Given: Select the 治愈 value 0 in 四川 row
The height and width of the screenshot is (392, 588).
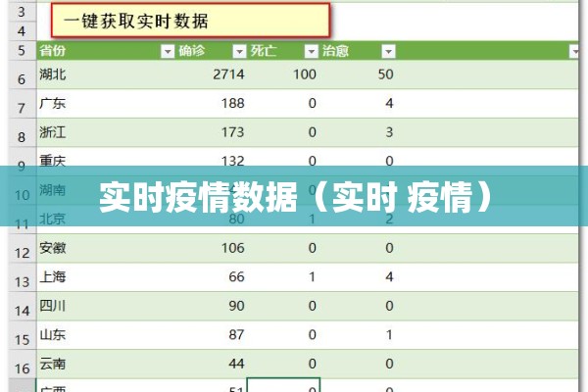Looking at the screenshot, I should (358, 306).
